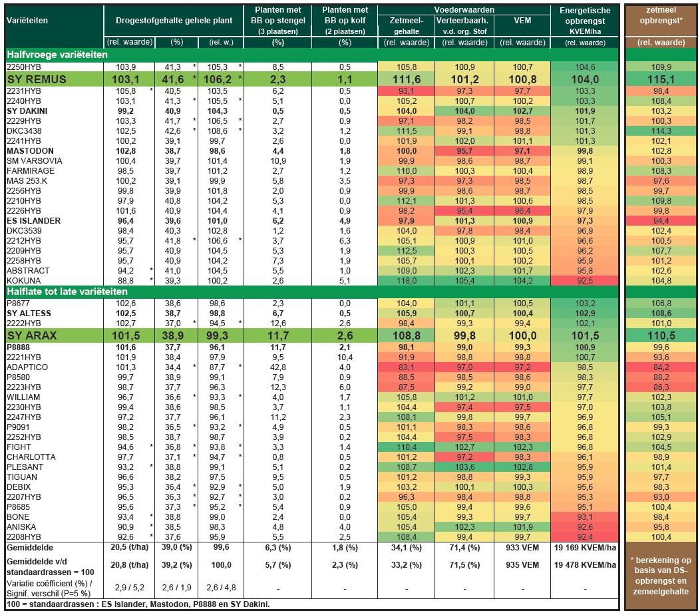Click the Halfvroege variëteiten section header
The height and width of the screenshot is (615, 700).
point(57,55)
